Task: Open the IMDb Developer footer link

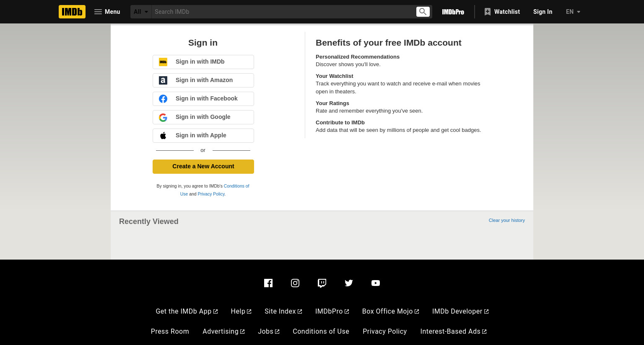Action: coord(460,311)
